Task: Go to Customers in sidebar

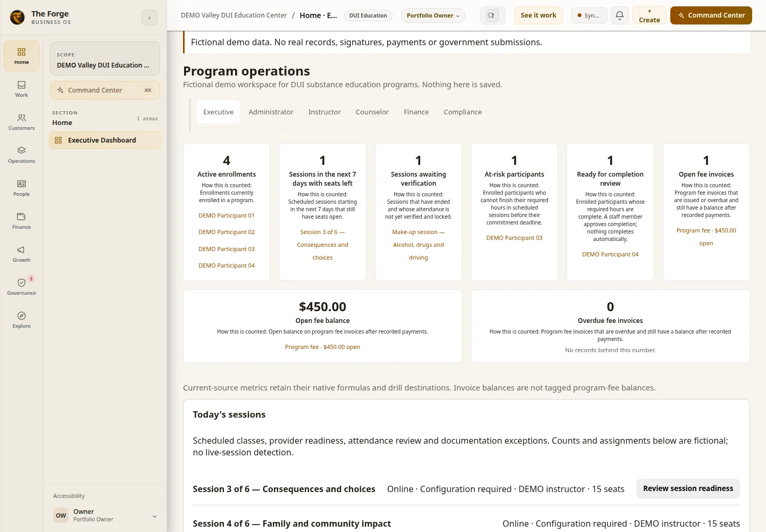Action: click(x=21, y=122)
